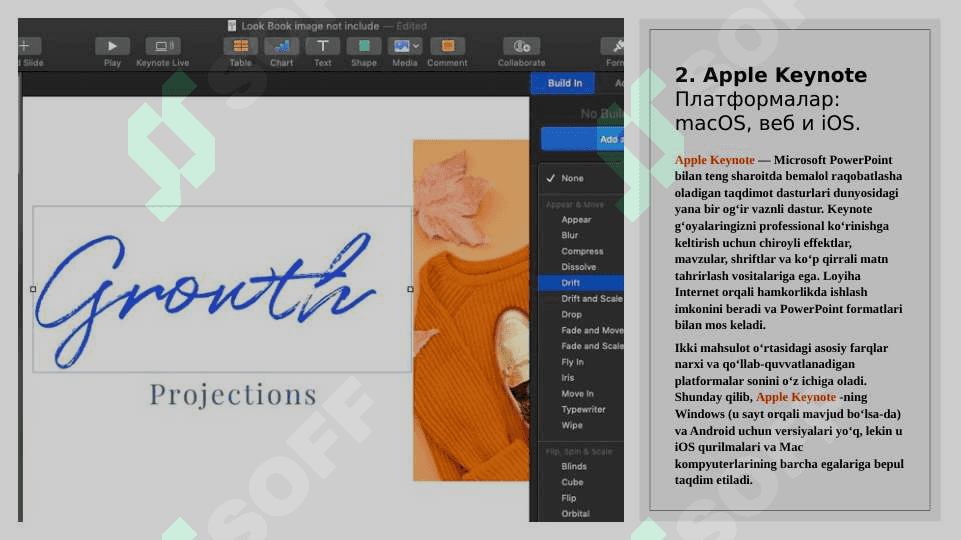Click document icon in the title bar
961x540 pixels.
[x=232, y=26]
